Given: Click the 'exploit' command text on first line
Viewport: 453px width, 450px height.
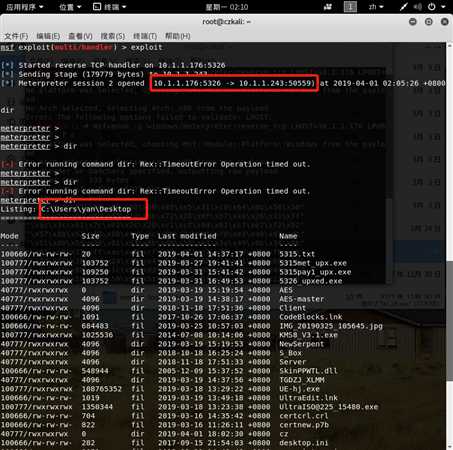Looking at the screenshot, I should click(146, 47).
